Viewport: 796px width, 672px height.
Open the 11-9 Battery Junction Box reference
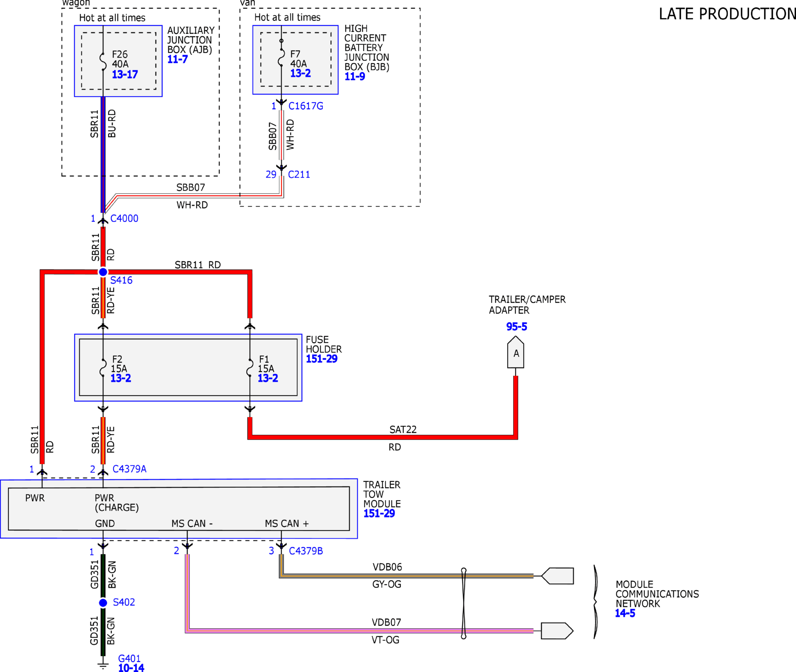pyautogui.click(x=355, y=76)
